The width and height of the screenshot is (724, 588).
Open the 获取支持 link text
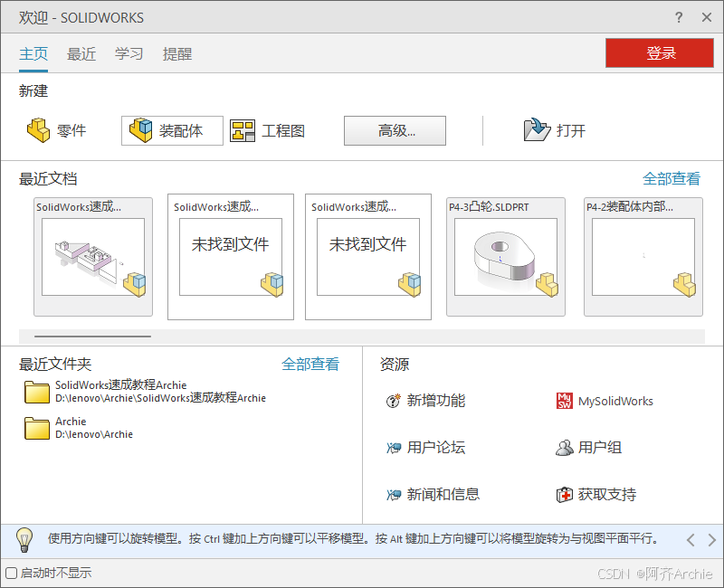tap(607, 495)
